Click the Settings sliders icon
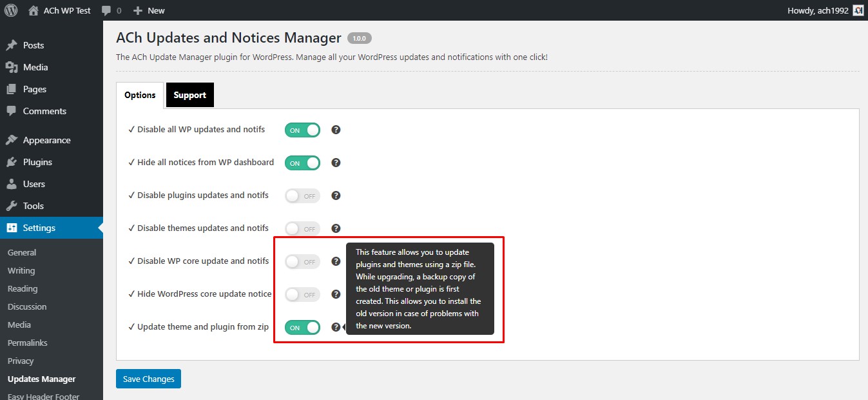 tap(12, 228)
